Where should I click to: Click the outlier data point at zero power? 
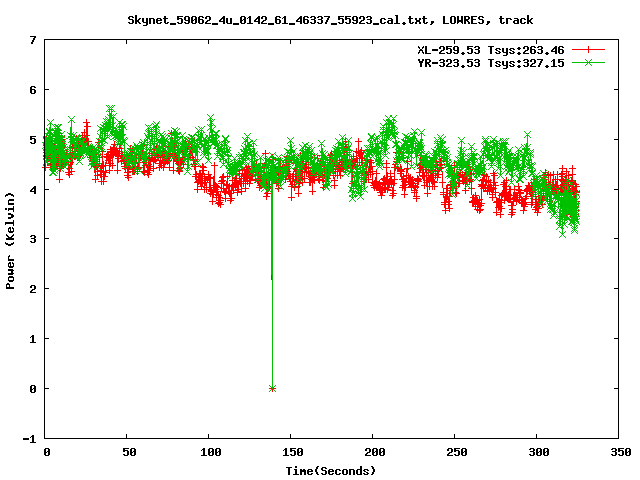pyautogui.click(x=272, y=389)
